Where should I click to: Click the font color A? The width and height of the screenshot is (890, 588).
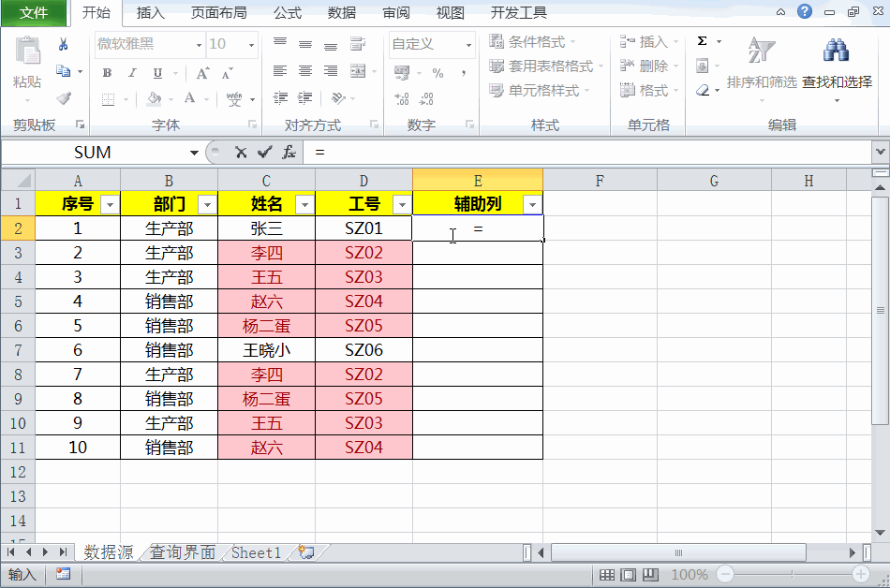coord(189,98)
